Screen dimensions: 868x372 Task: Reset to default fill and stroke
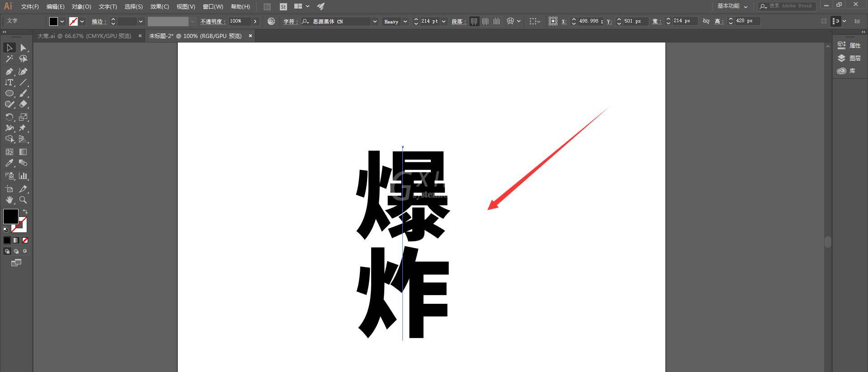point(5,230)
